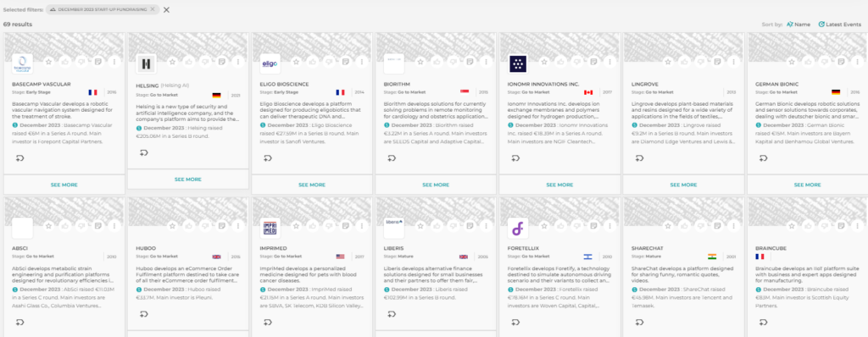The image size is (868, 337).
Task: Thumbs down the Eligo Bioscience card
Action: [x=329, y=62]
